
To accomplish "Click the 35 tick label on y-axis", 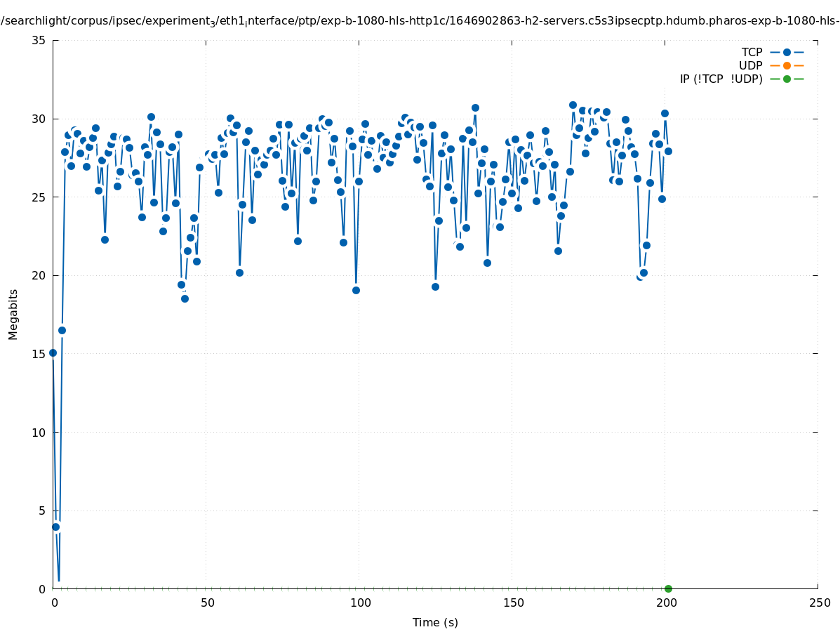I will click(x=39, y=40).
